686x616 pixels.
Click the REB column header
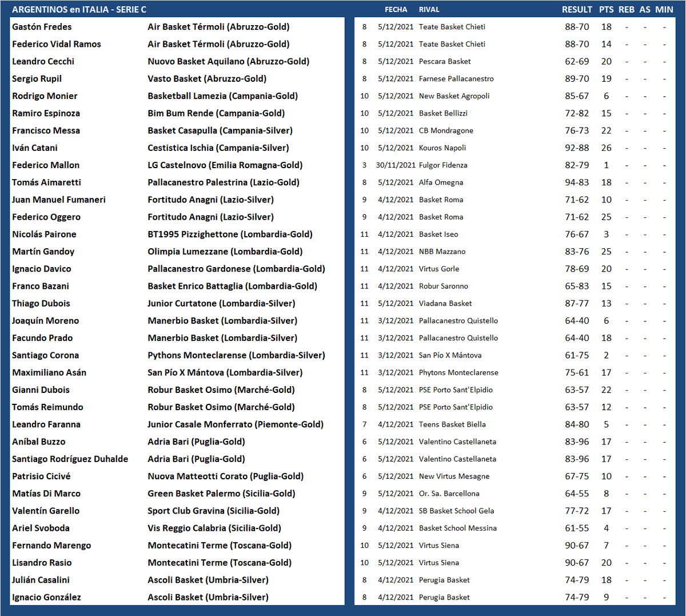[x=627, y=9]
